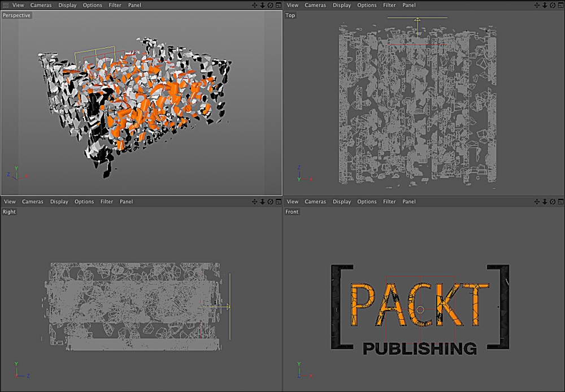Toggle maximize icon of Front viewport
This screenshot has width=565, height=392.
[x=560, y=202]
